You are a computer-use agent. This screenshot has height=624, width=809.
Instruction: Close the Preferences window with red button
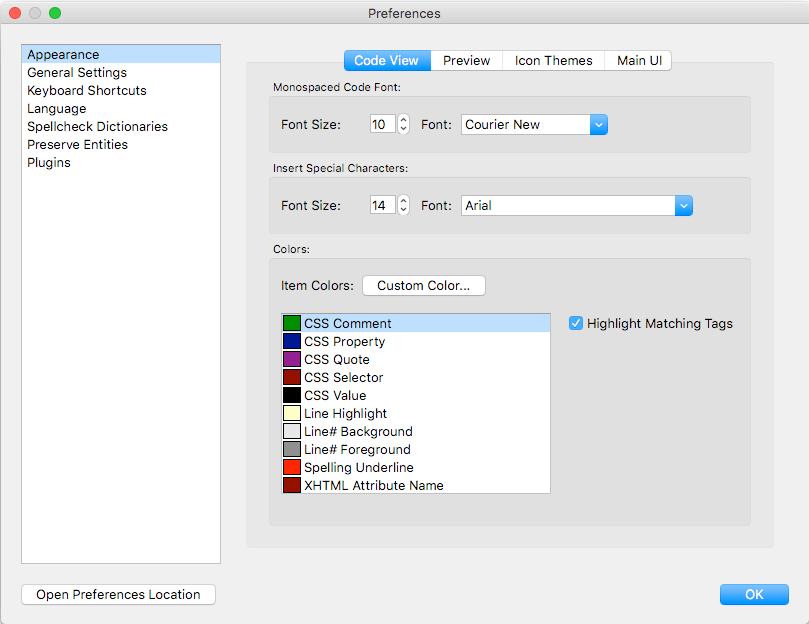click(x=15, y=13)
